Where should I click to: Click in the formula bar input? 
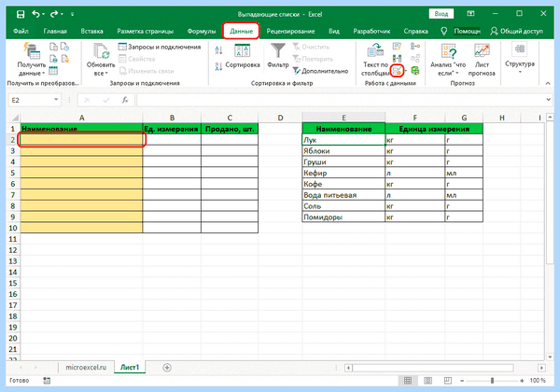[341, 100]
